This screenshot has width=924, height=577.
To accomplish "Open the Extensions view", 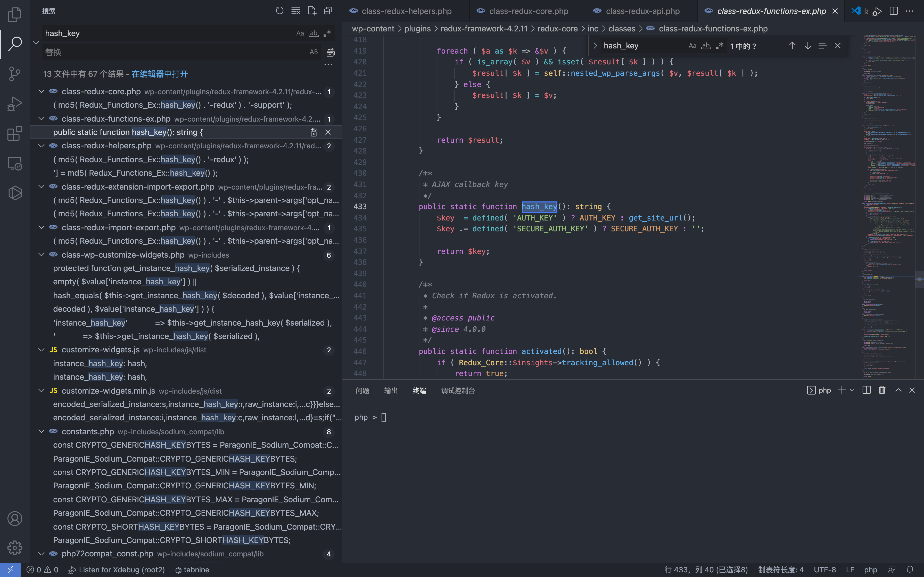I will [14, 133].
